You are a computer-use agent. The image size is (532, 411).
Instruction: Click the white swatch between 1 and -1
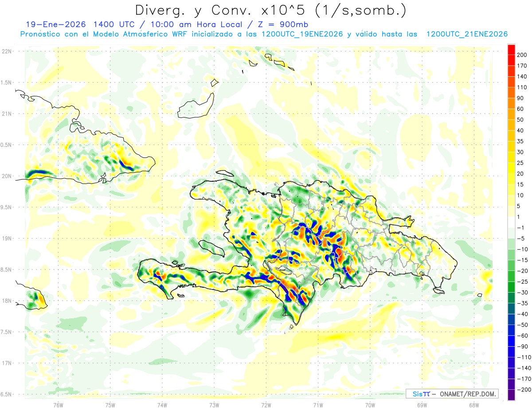coord(511,222)
